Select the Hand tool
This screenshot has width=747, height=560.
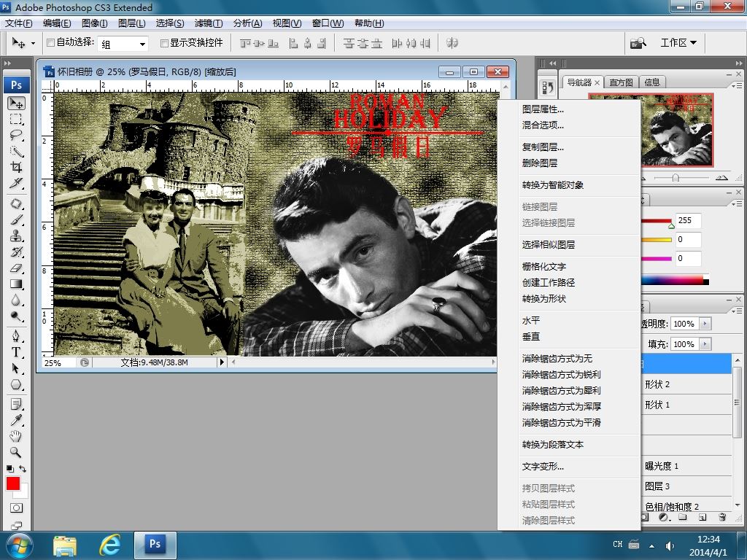(16, 436)
